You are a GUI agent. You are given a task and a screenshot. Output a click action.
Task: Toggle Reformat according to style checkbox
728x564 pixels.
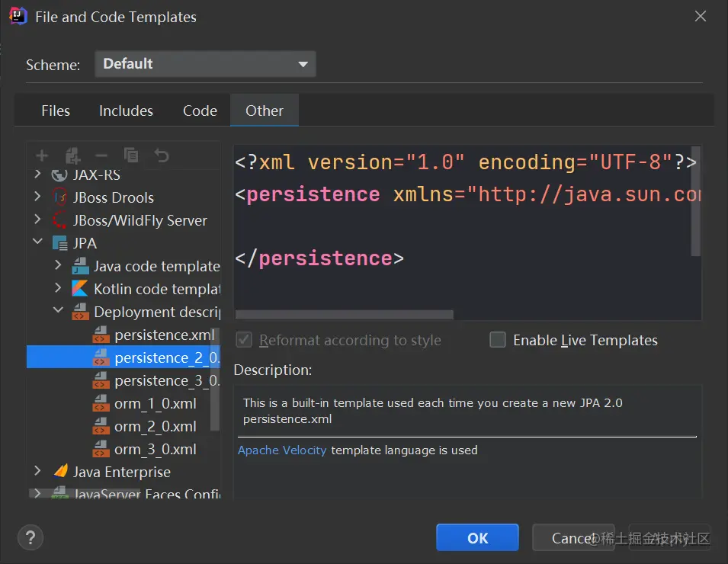[x=244, y=340]
